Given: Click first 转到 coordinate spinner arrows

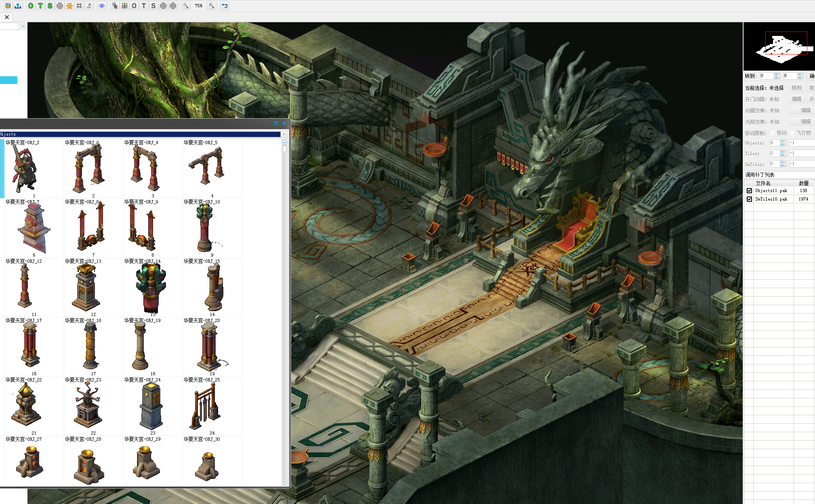Looking at the screenshot, I should (x=776, y=76).
